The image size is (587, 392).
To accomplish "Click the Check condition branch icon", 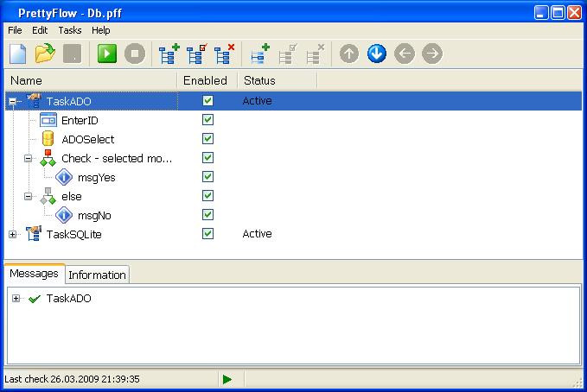I will click(48, 158).
